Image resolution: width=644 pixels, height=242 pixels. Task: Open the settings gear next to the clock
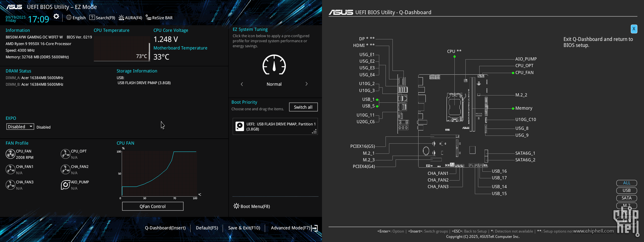tap(56, 17)
